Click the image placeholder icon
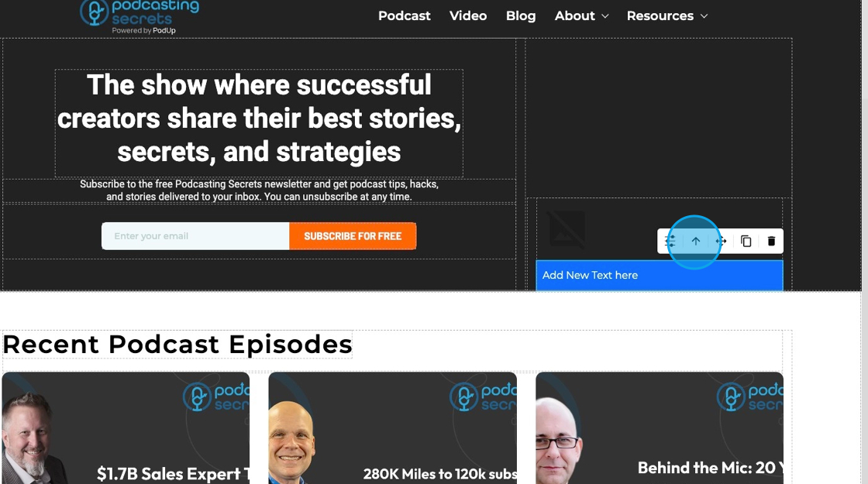The width and height of the screenshot is (868, 484). [567, 228]
